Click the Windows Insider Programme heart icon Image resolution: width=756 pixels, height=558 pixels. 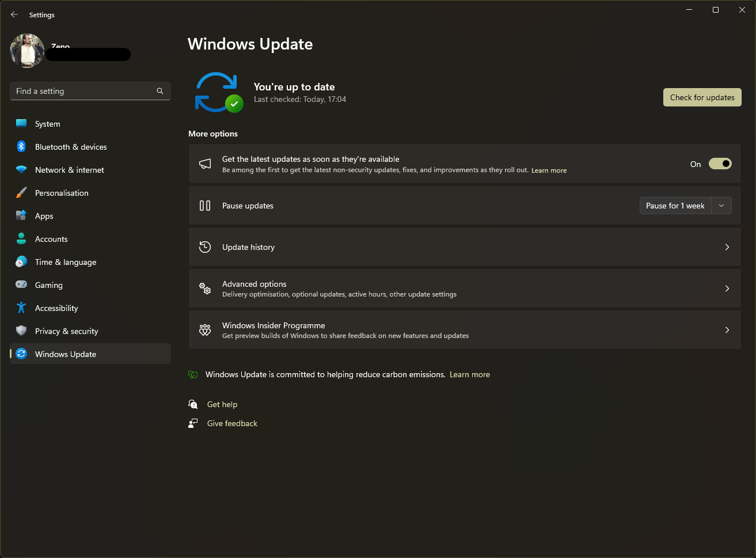pos(205,329)
